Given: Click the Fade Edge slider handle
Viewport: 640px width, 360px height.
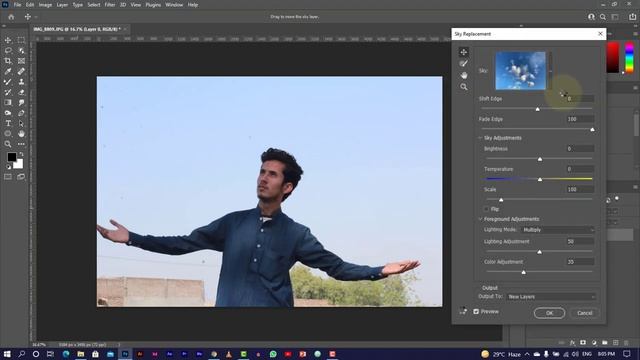Looking at the screenshot, I should tap(592, 129).
